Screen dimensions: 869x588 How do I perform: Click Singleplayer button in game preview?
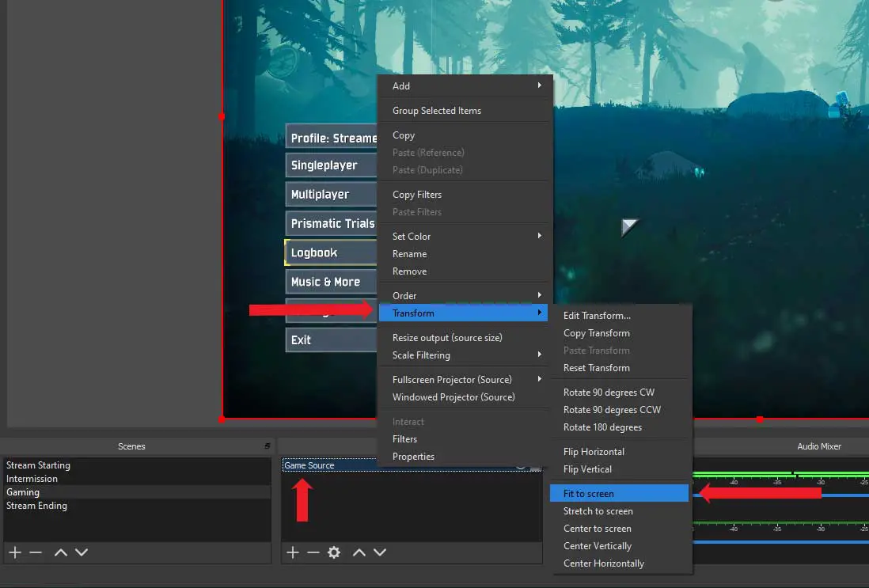pyautogui.click(x=331, y=165)
